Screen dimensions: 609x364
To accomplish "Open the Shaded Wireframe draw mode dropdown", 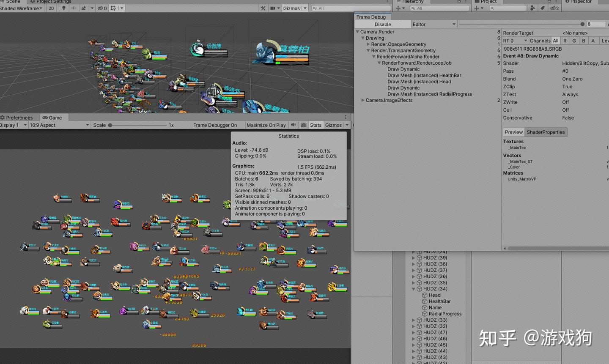I will click(21, 8).
